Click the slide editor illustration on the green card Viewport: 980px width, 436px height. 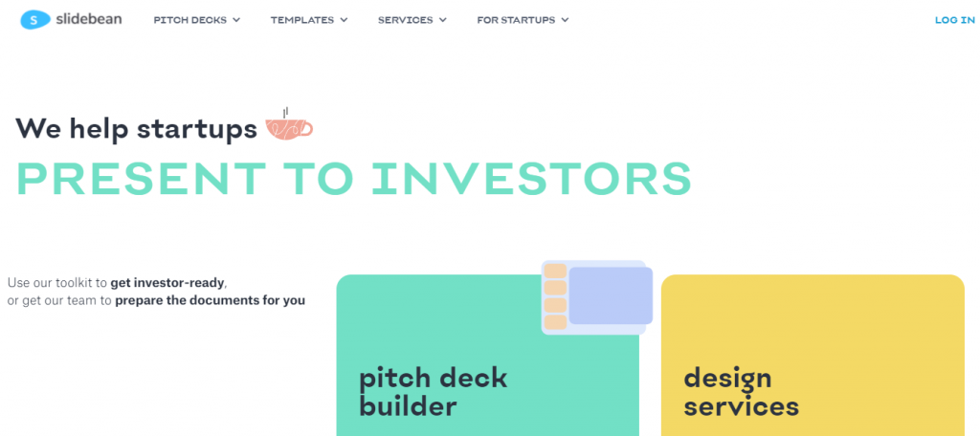[597, 297]
